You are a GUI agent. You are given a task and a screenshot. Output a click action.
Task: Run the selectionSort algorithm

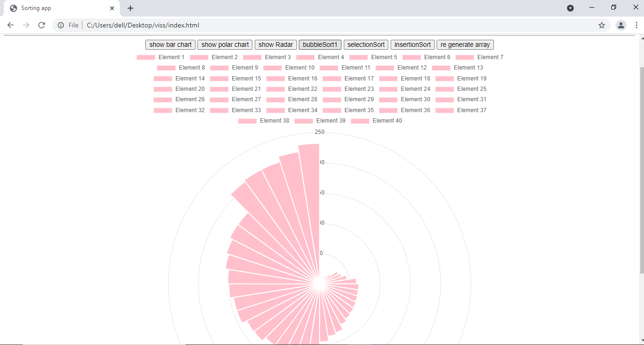[x=366, y=44]
